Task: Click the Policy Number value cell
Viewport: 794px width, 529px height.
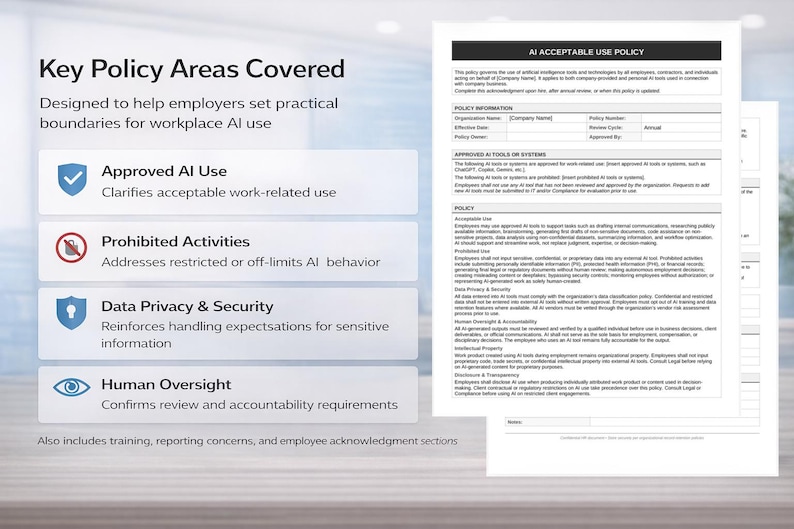Action: pos(681,118)
